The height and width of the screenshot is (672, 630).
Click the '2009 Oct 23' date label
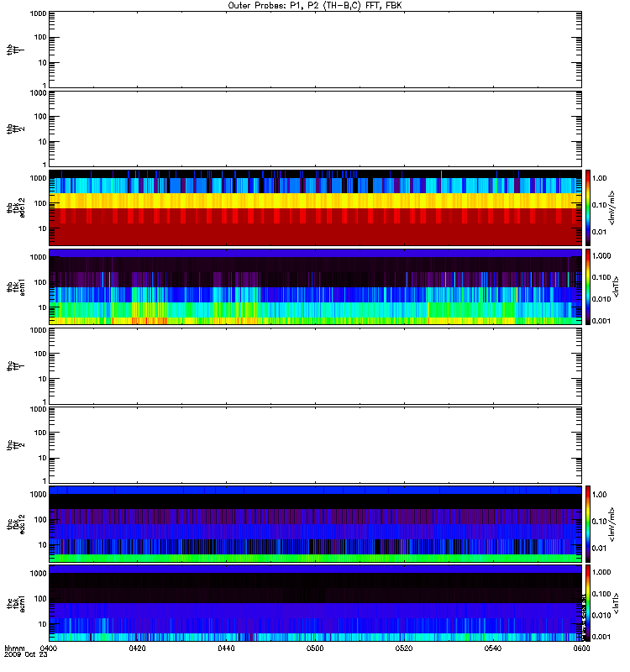click(26, 654)
